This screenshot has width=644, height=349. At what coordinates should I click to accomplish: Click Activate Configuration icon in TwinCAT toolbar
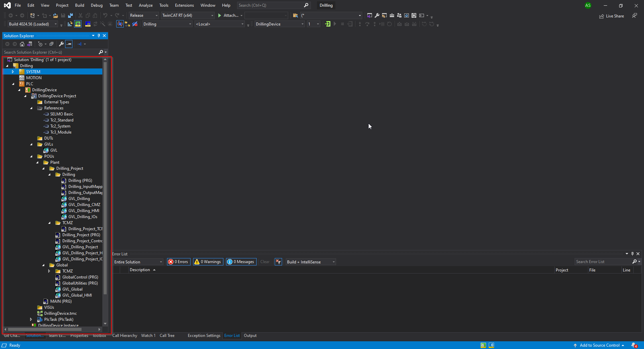pos(70,24)
